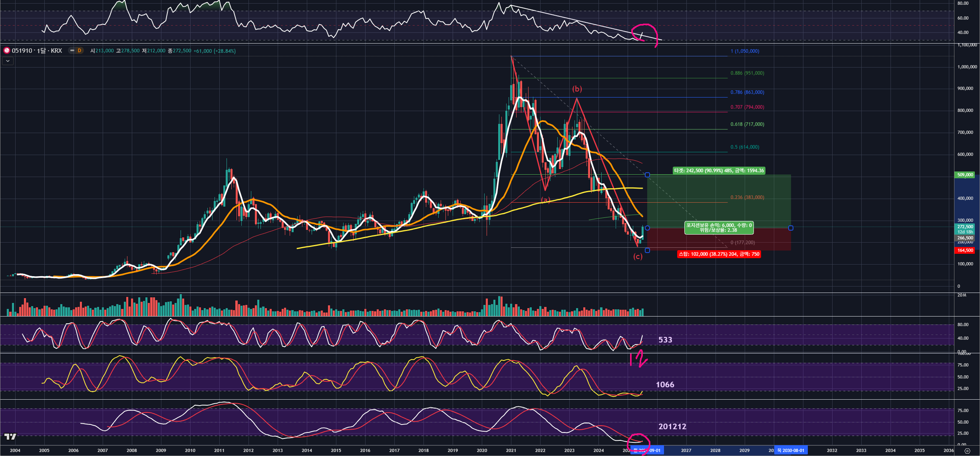Click the (b) Elliott wave label

(577, 89)
